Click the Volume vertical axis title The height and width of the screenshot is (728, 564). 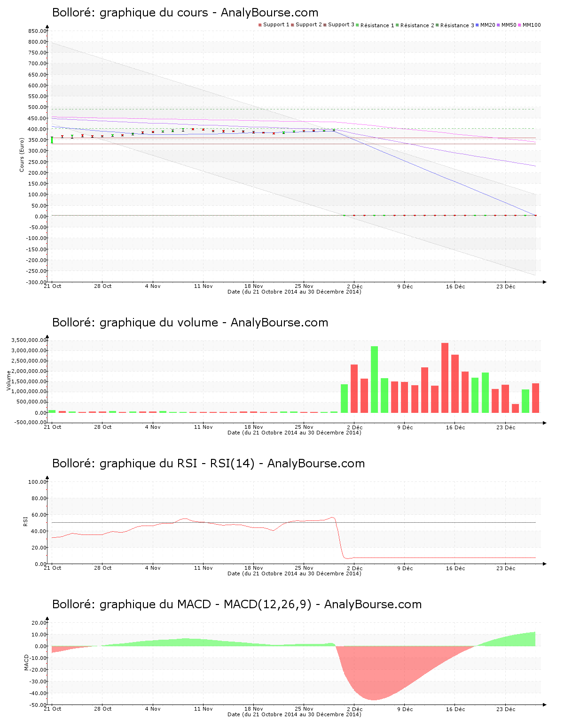(8, 380)
